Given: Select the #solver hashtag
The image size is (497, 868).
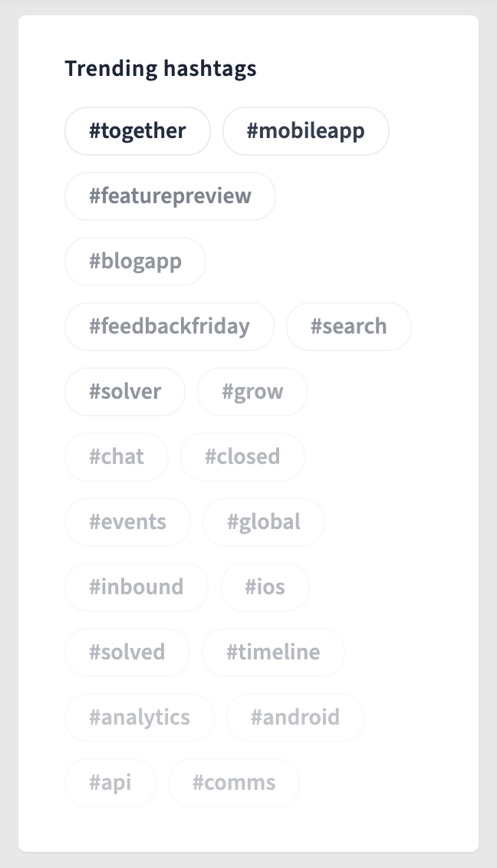Looking at the screenshot, I should [125, 391].
